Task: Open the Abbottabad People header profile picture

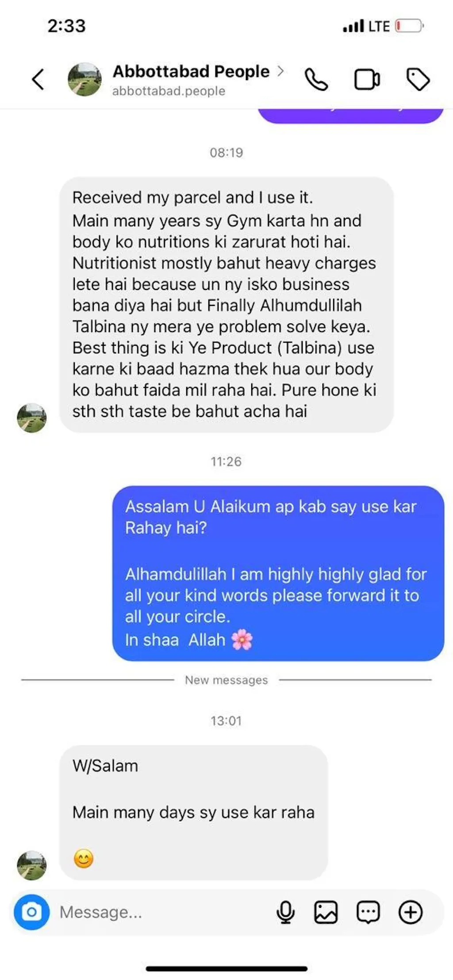Action: coord(84,80)
